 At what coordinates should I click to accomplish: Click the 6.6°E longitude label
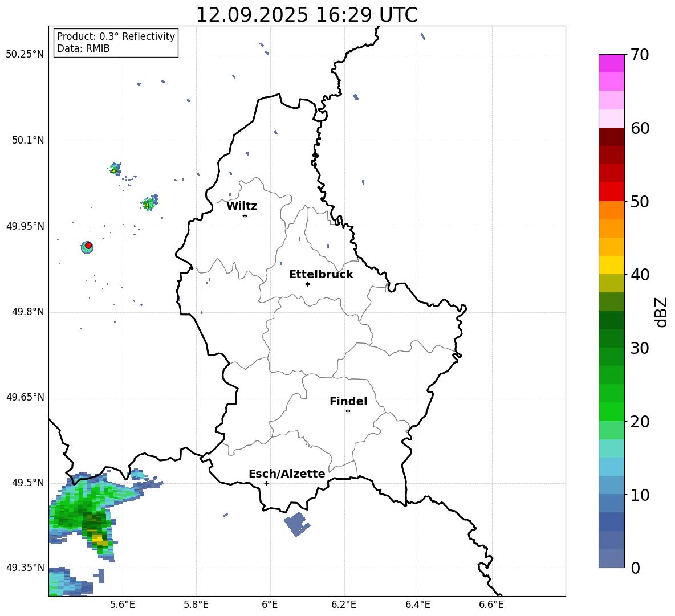click(491, 605)
